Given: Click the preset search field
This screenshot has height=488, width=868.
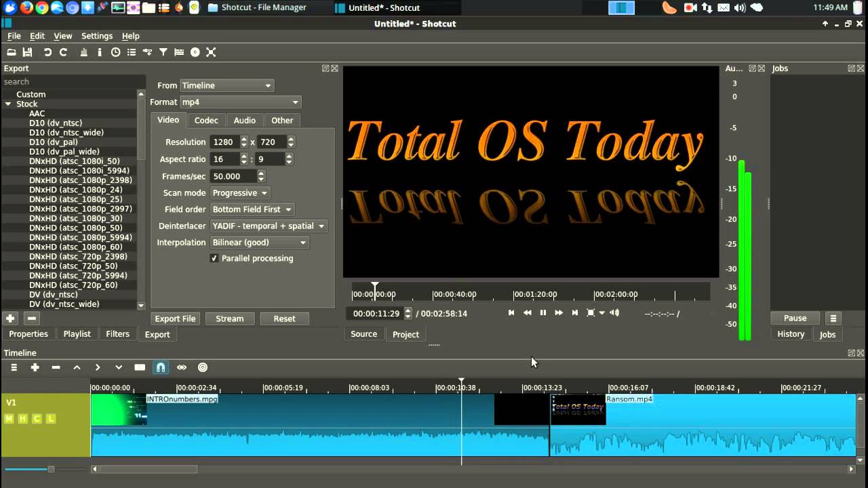Looking at the screenshot, I should pos(73,81).
